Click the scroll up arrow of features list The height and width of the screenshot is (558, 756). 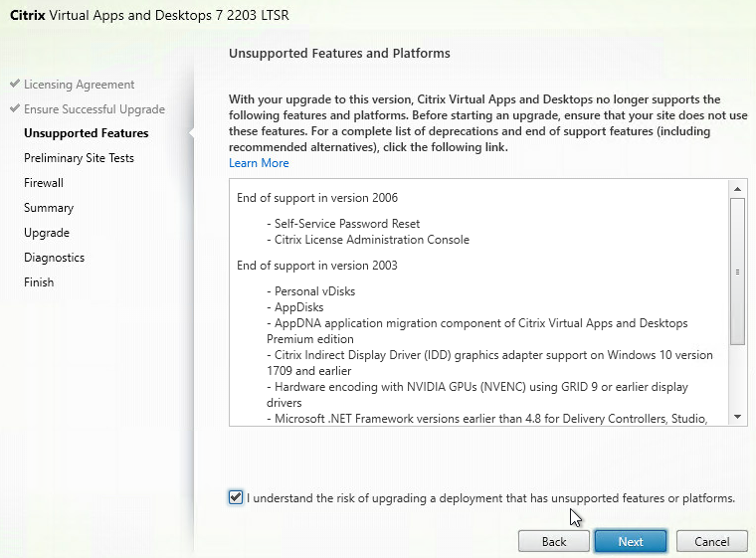[737, 189]
